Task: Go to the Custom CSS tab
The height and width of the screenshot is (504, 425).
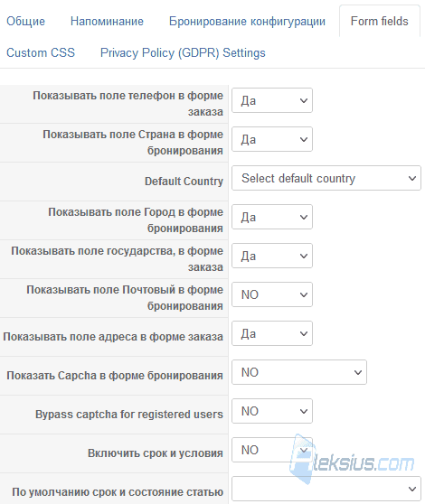Action: 41,52
